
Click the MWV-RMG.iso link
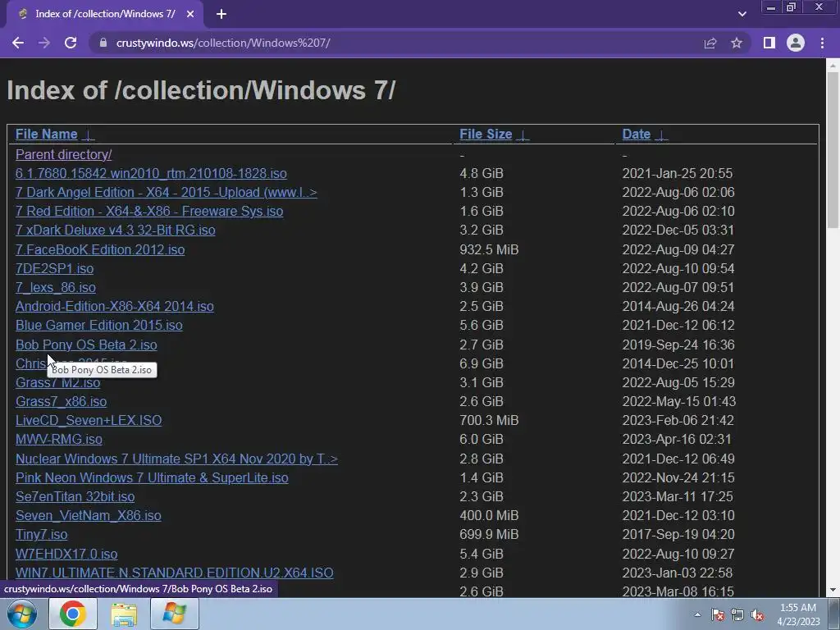click(59, 440)
